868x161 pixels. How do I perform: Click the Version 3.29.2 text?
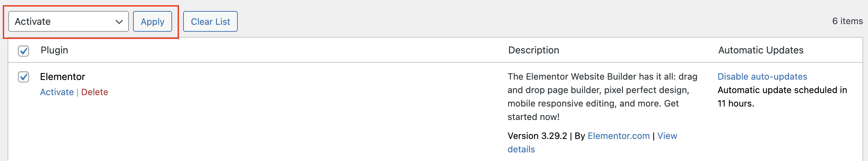[x=537, y=136]
